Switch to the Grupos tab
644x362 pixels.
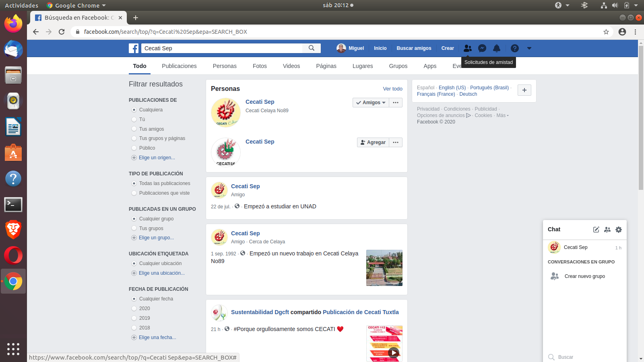(x=398, y=66)
